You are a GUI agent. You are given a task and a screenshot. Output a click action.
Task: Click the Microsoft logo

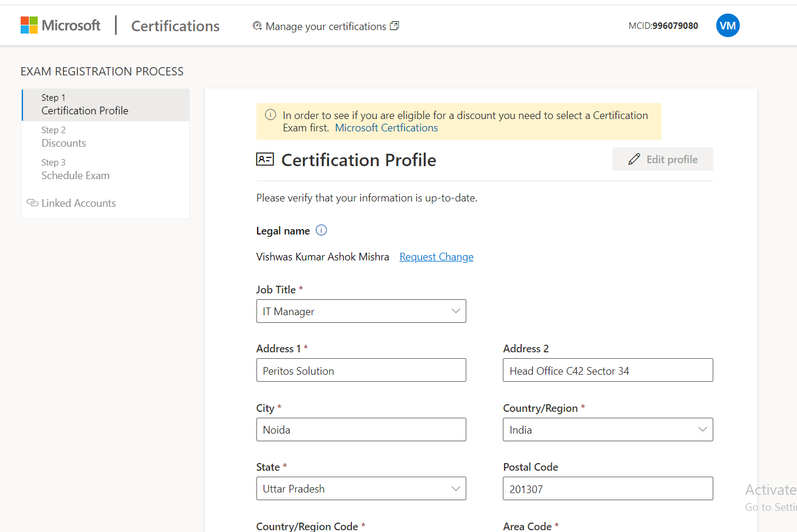pos(60,25)
